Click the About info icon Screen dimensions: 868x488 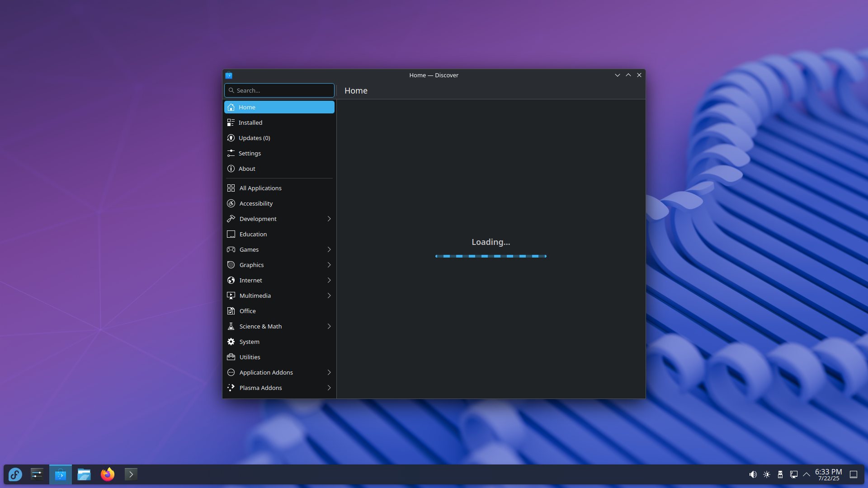point(231,169)
